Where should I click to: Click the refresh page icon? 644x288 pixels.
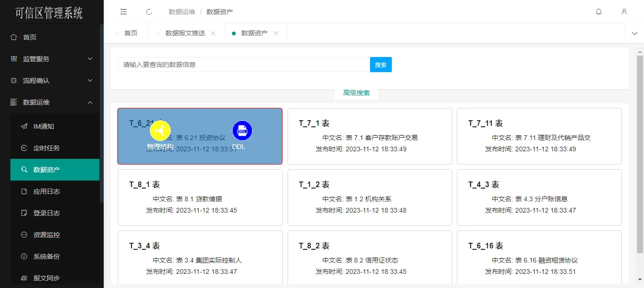coord(149,12)
